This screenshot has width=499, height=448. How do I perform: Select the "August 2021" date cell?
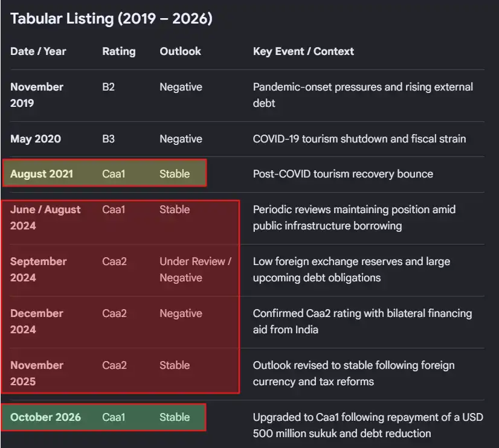click(42, 174)
